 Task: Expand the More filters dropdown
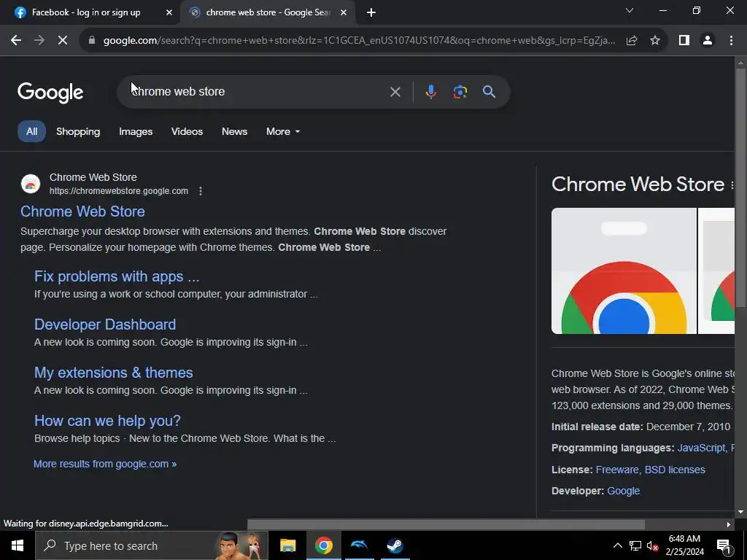click(283, 131)
